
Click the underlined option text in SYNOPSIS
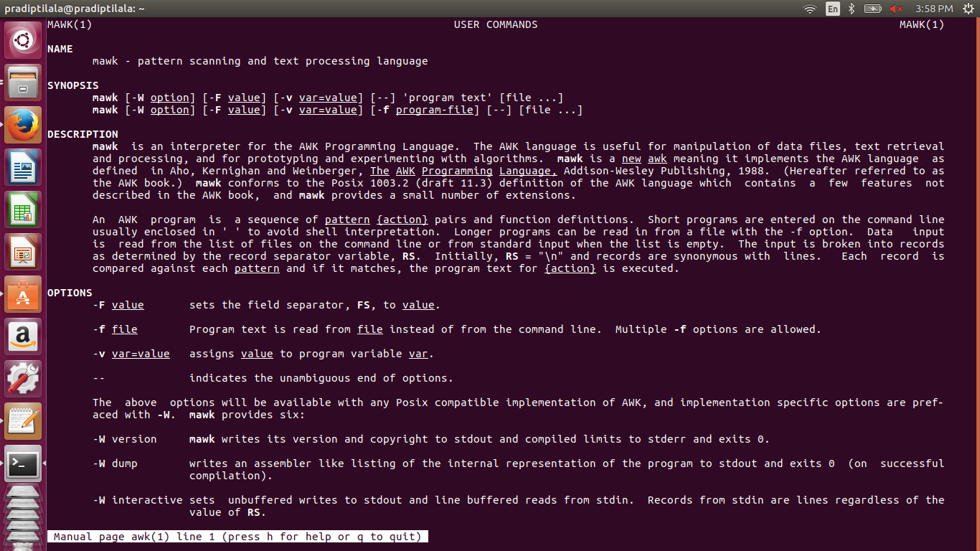click(x=170, y=98)
